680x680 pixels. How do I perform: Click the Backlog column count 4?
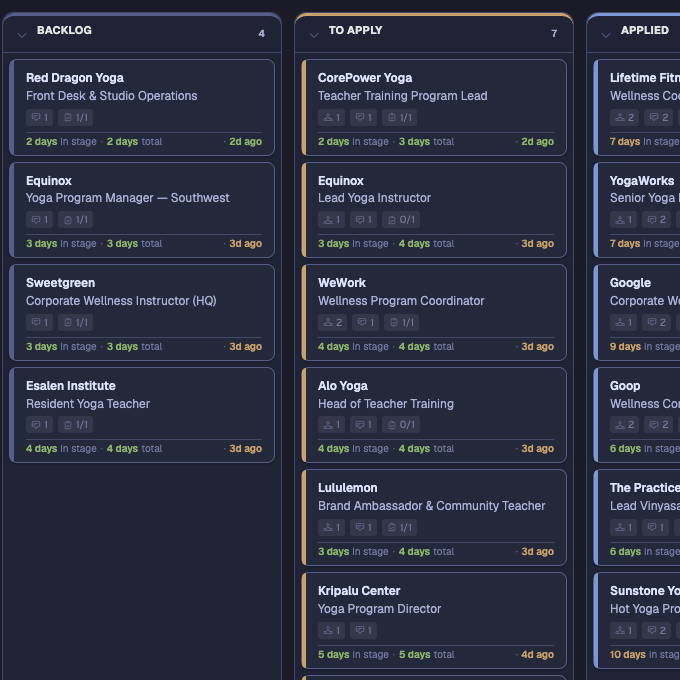(x=262, y=33)
